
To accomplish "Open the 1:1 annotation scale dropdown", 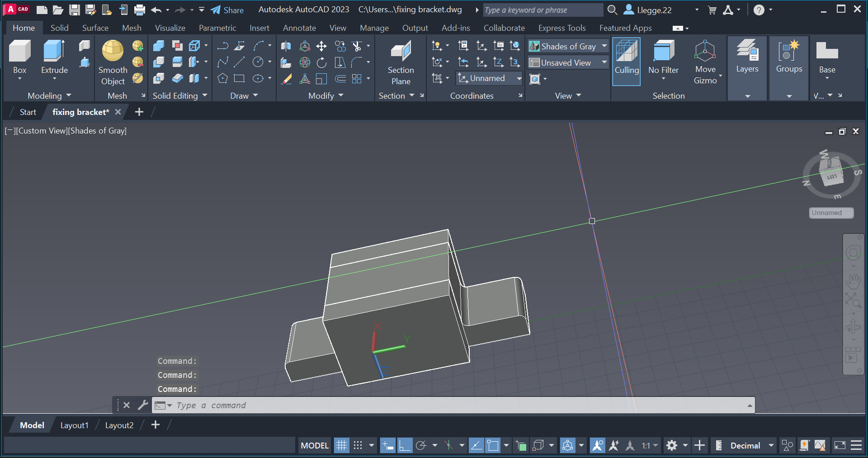I will pyautogui.click(x=650, y=445).
